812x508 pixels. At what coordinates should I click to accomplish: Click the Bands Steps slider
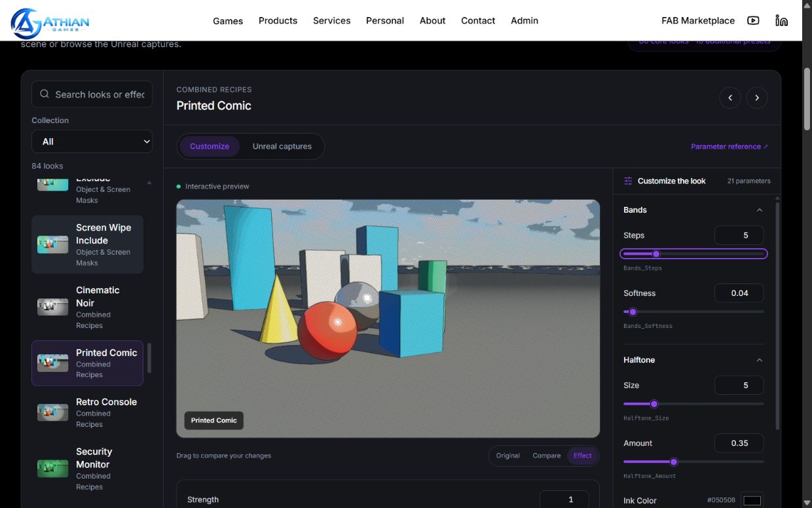pyautogui.click(x=693, y=253)
